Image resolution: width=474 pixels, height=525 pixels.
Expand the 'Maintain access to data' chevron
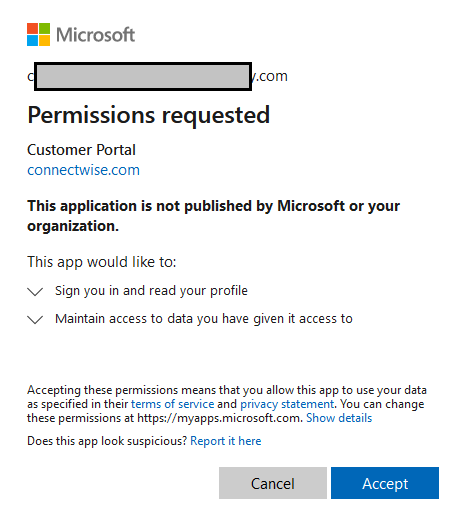[35, 319]
